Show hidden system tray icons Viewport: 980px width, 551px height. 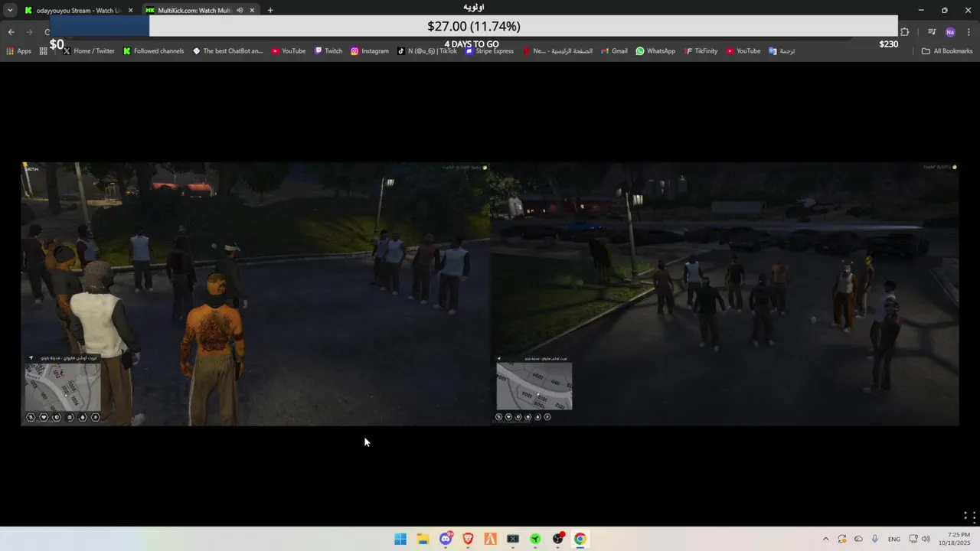coord(825,539)
